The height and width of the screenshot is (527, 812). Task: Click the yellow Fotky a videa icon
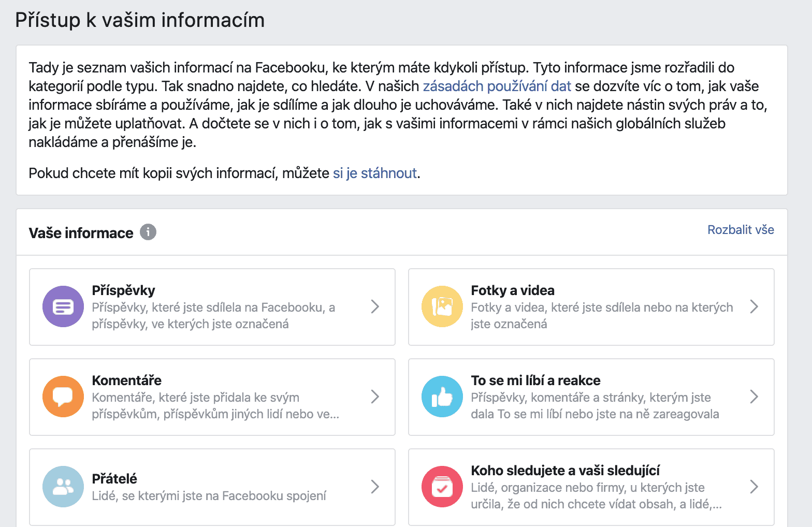[442, 306]
